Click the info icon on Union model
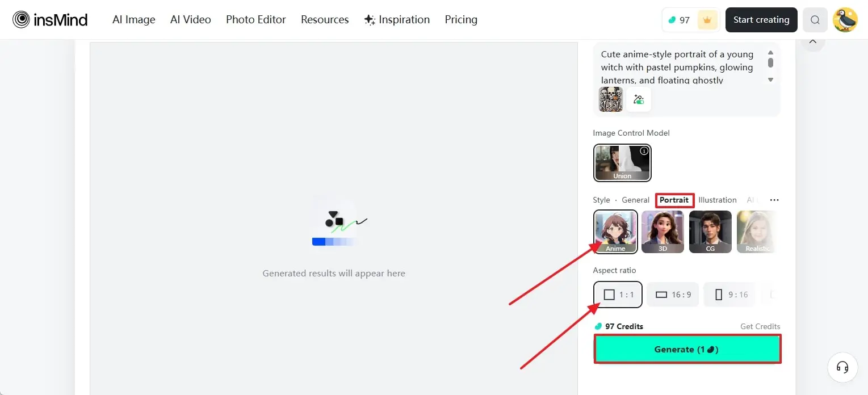The width and height of the screenshot is (868, 395). [x=644, y=151]
